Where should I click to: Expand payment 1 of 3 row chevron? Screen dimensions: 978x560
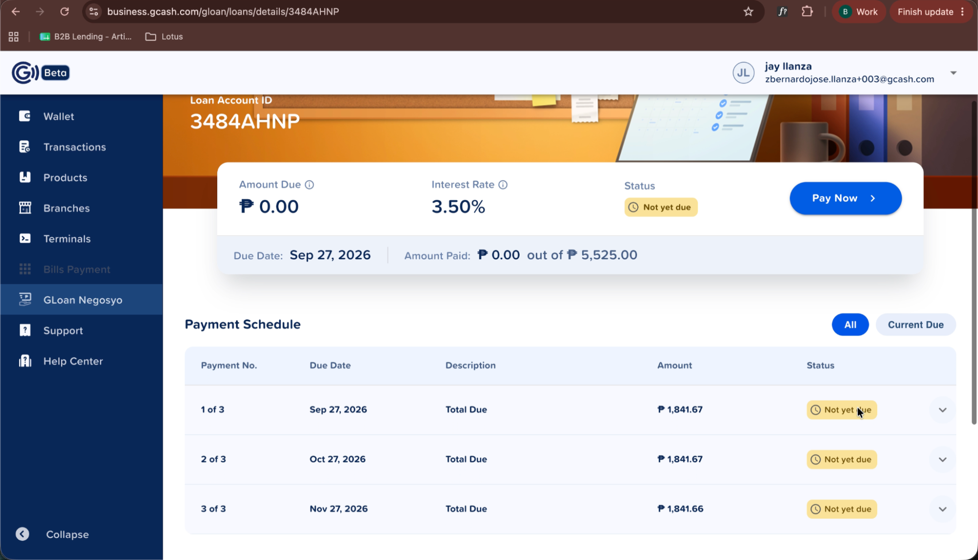(942, 410)
